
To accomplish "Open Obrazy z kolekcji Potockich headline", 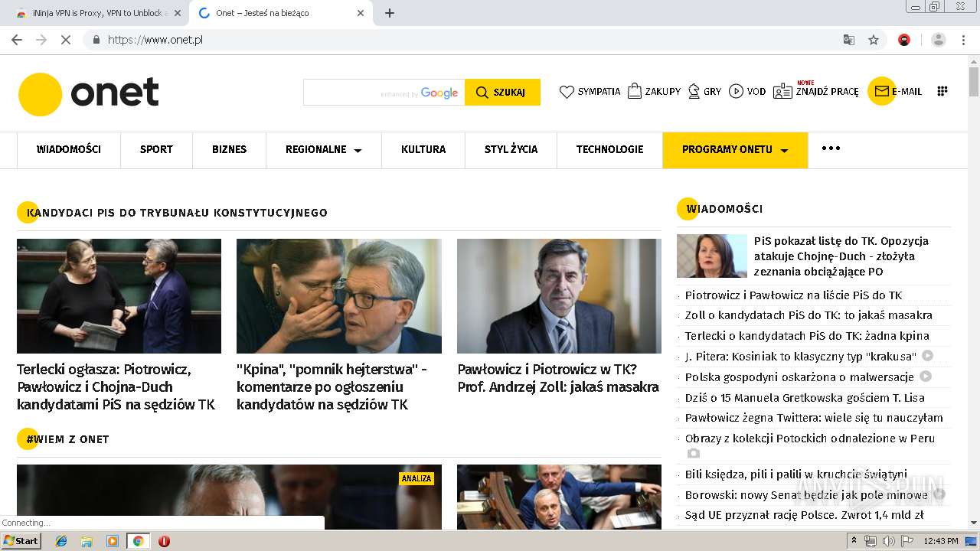I will [x=810, y=439].
